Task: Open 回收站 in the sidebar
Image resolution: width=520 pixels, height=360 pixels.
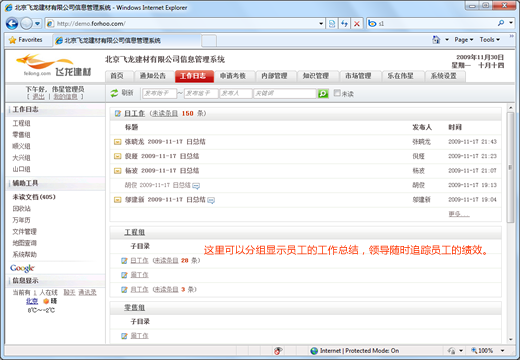Action: [x=21, y=209]
